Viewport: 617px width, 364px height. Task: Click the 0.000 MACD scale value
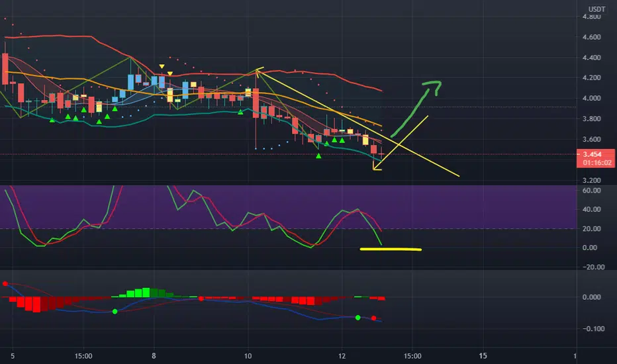pos(591,297)
